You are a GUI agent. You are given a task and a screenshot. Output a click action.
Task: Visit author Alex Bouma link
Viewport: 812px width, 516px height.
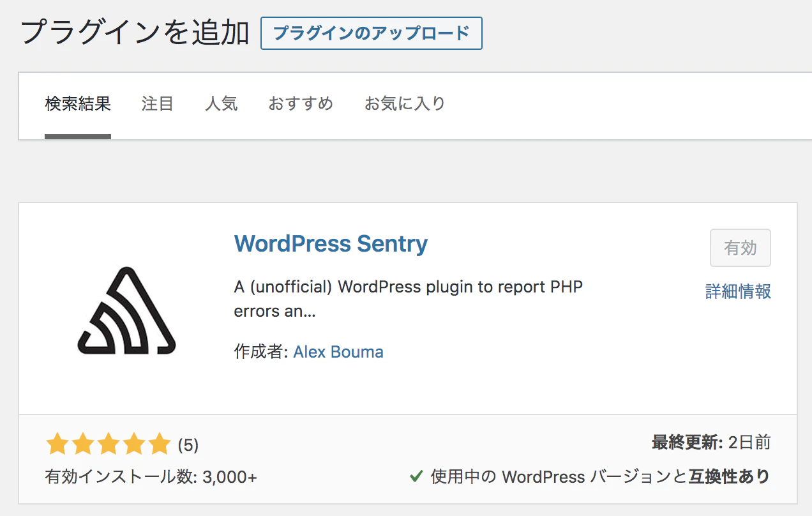[x=338, y=352]
